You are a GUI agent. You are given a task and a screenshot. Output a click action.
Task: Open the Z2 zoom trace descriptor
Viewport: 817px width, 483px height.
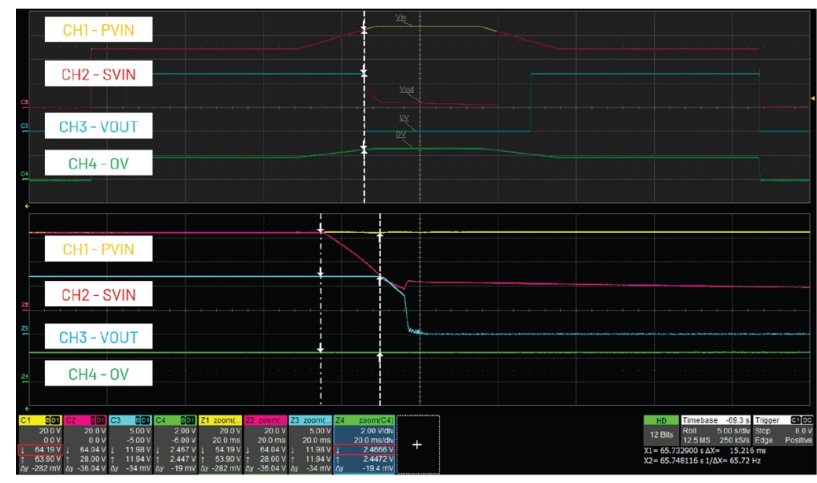265,439
